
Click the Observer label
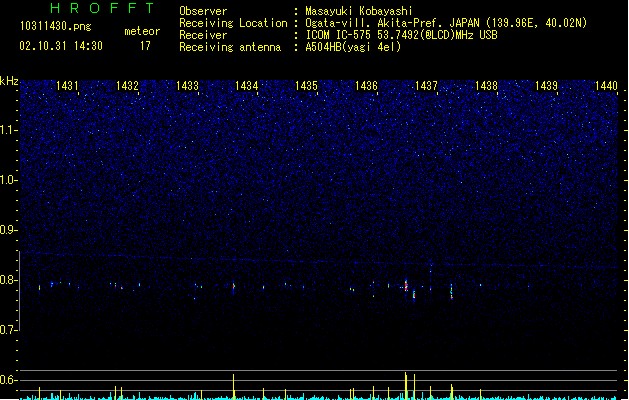pyautogui.click(x=203, y=11)
